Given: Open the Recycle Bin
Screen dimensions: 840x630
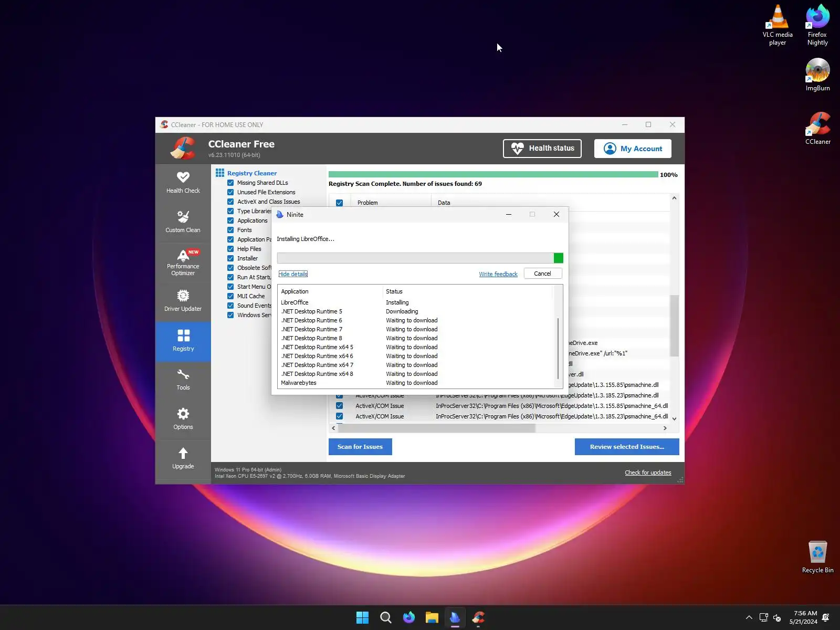Looking at the screenshot, I should click(817, 557).
